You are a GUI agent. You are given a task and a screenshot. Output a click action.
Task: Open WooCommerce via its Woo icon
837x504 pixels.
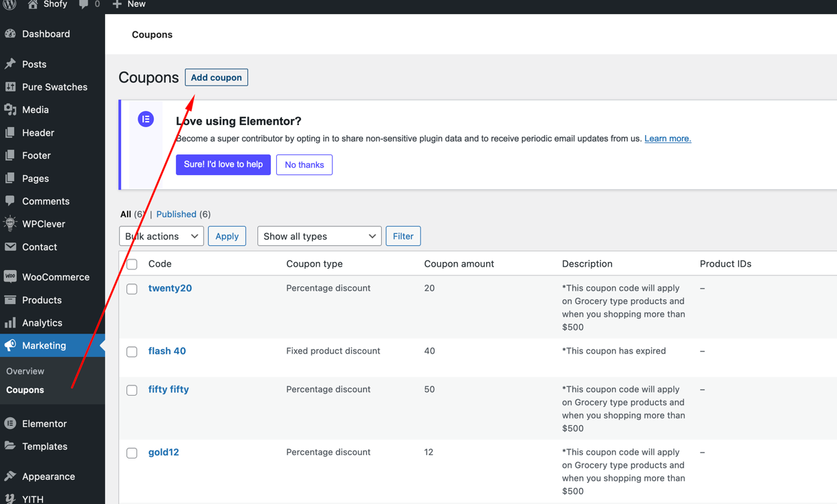(x=11, y=277)
